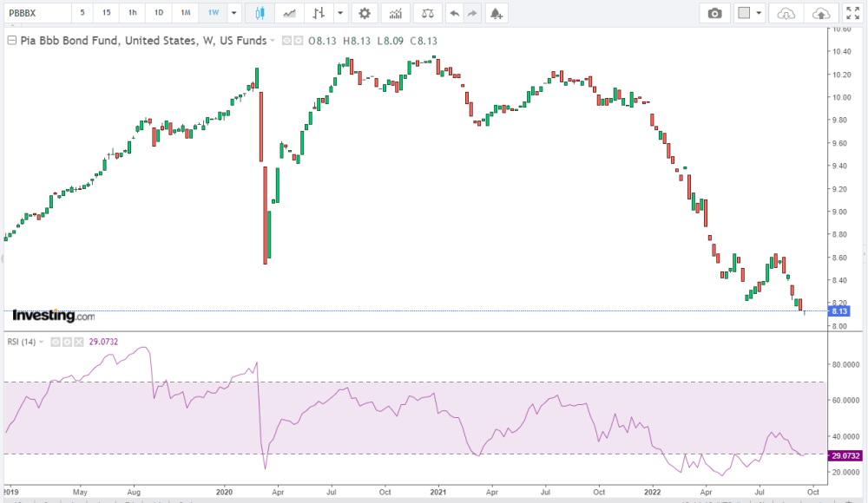Open indicators panel icon
Image resolution: width=868 pixels, height=503 pixels.
click(x=396, y=13)
